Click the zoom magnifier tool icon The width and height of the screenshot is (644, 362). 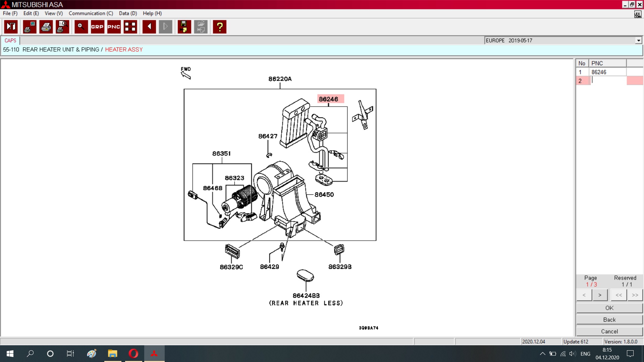tap(81, 27)
